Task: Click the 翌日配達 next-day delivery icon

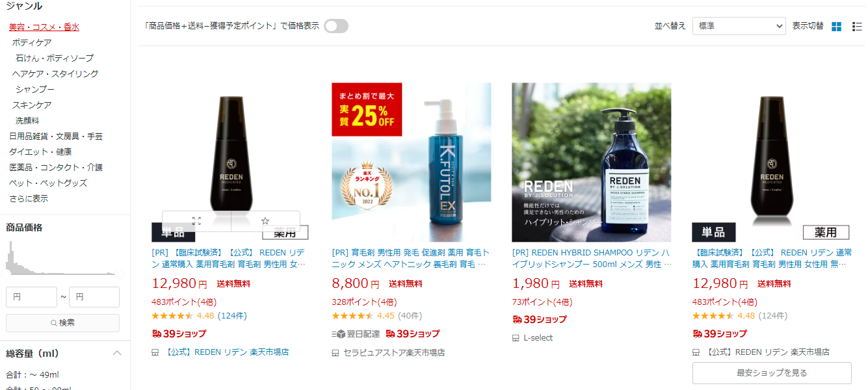Action: pos(337,333)
